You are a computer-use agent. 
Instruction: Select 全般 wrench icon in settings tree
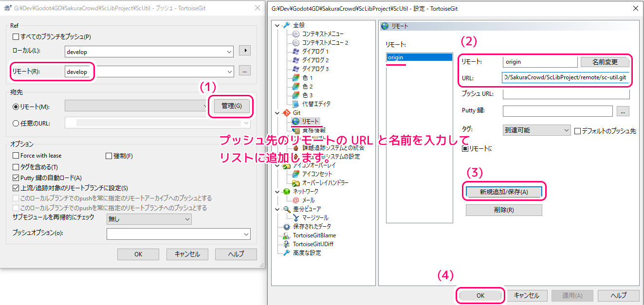coord(287,25)
